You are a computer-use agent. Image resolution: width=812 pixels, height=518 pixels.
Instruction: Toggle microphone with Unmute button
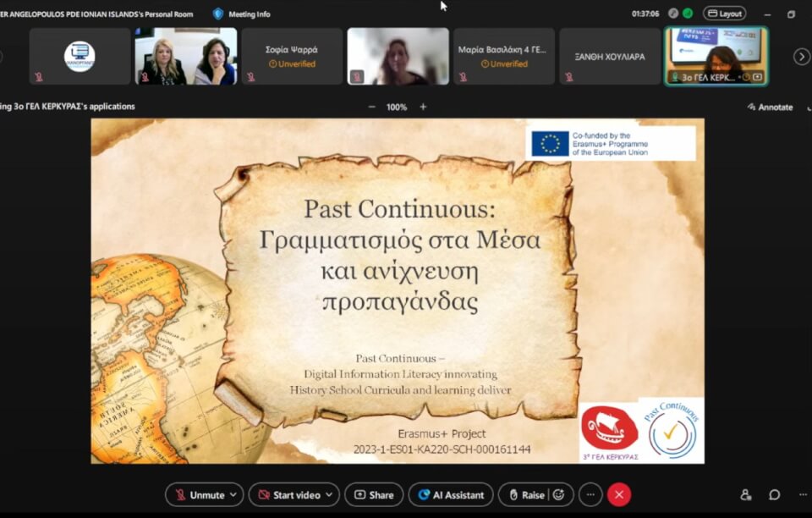point(199,495)
